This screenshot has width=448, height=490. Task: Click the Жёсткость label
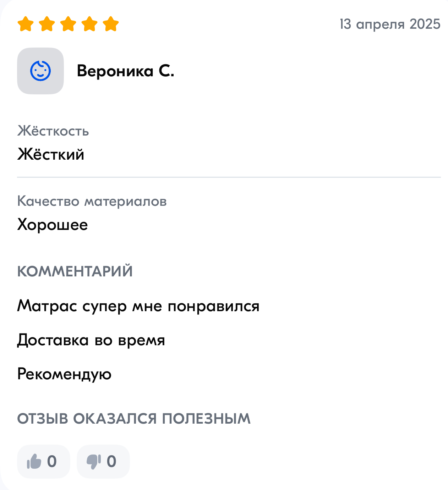coord(53,131)
